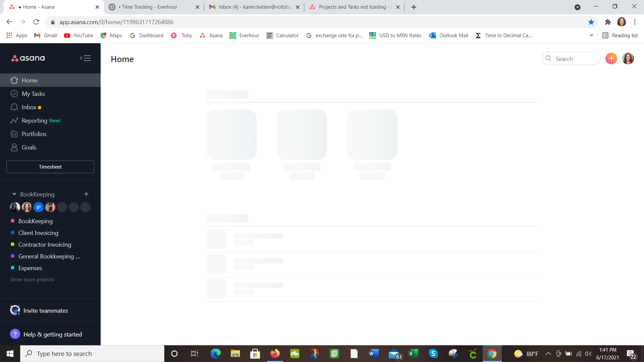Click the Timesheet button
This screenshot has width=644, height=362.
point(50,167)
